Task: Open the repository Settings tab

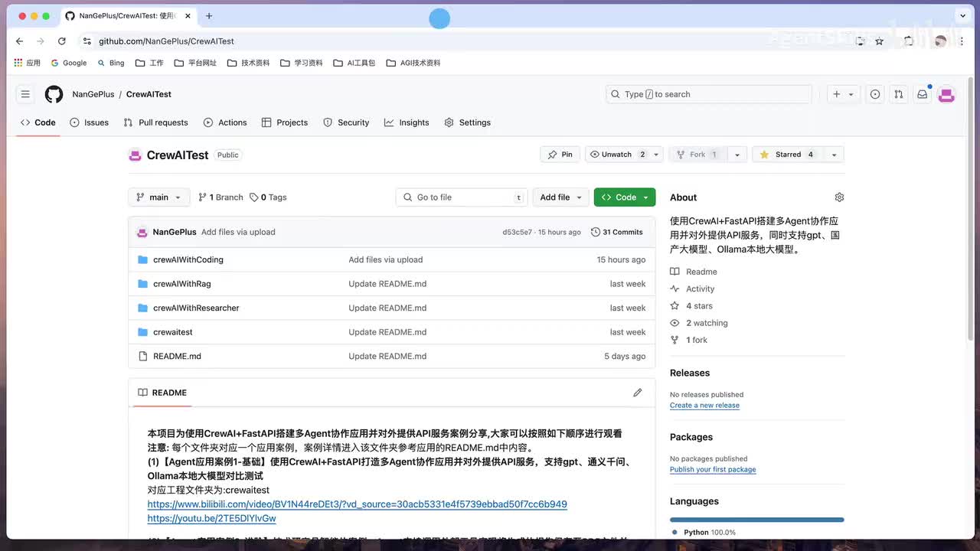Action: pyautogui.click(x=467, y=122)
